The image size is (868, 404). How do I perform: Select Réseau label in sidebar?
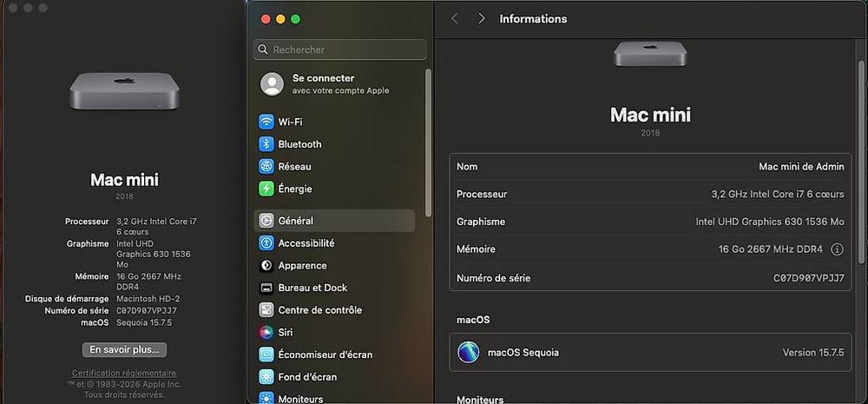click(294, 166)
